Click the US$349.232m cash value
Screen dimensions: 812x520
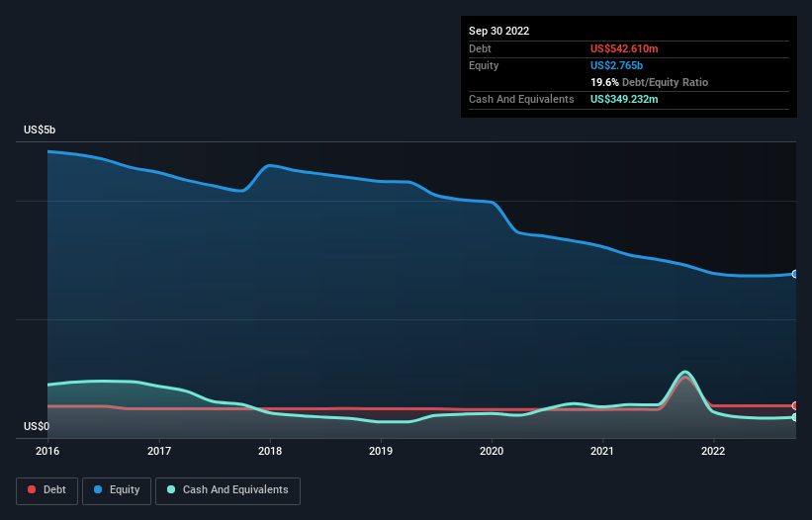pos(624,99)
